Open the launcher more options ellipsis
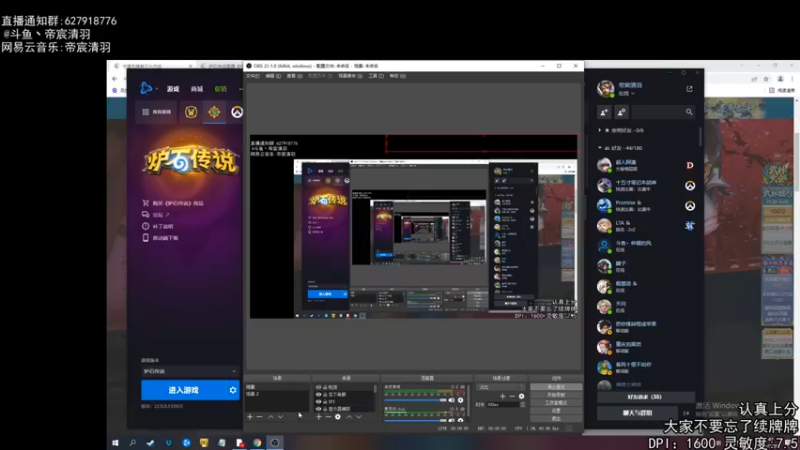The image size is (800, 450). coord(241,89)
